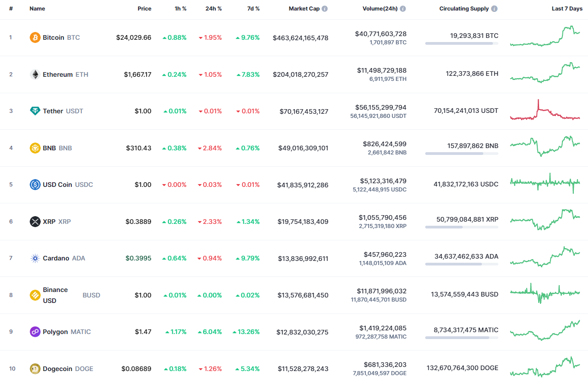The image size is (588, 382).
Task: Sort by the 24h % column header
Action: pyautogui.click(x=214, y=8)
